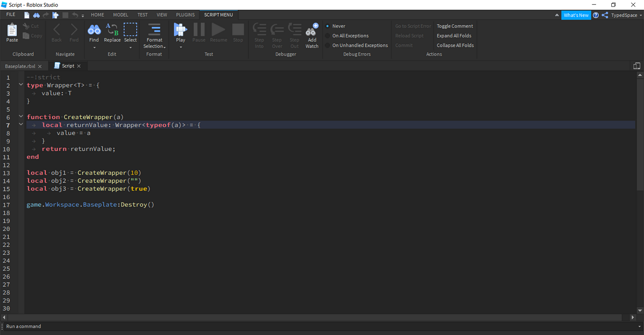644x335 pixels.
Task: Select the Format Selection tool
Action: (x=154, y=35)
